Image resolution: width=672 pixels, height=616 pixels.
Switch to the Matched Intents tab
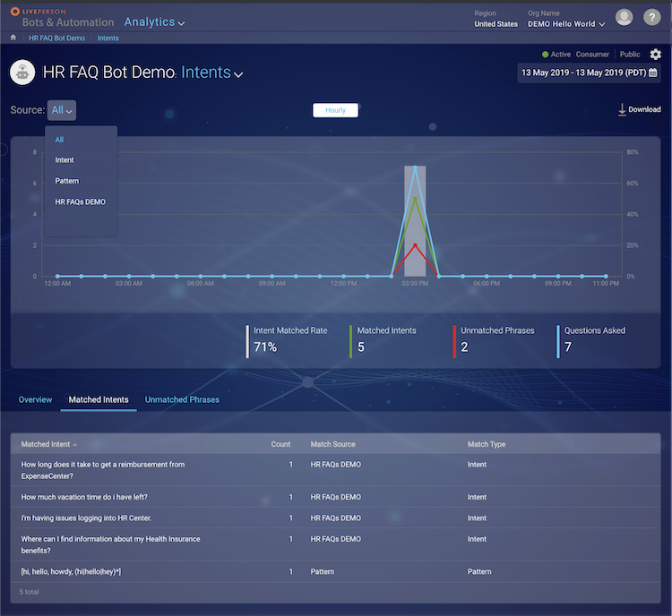(99, 399)
